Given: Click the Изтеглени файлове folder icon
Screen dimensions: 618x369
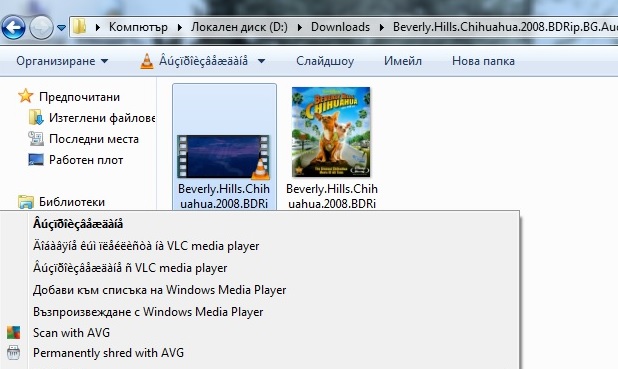Looking at the screenshot, I should (36, 117).
